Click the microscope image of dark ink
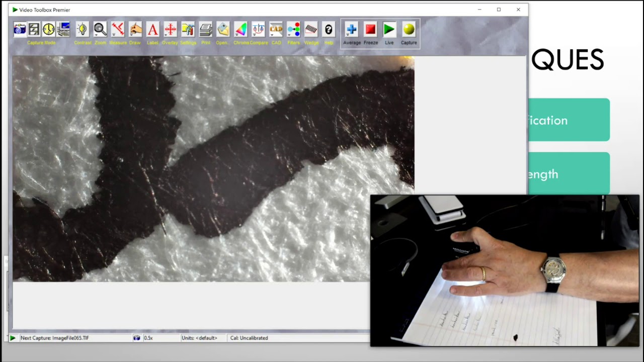Image resolution: width=644 pixels, height=362 pixels. coord(213,168)
